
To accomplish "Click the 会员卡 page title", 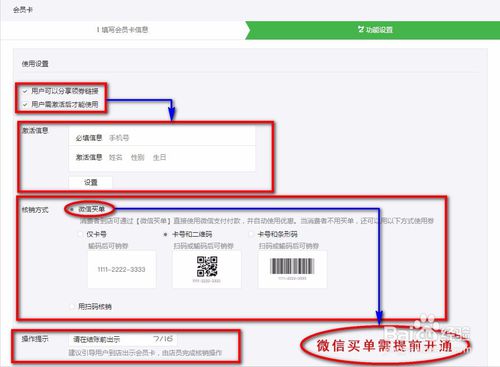I will (x=23, y=10).
